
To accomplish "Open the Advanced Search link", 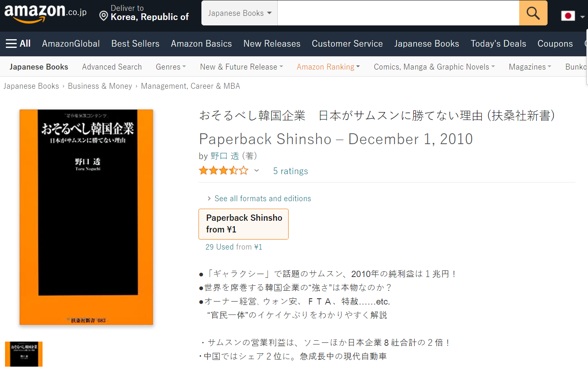I will point(112,67).
